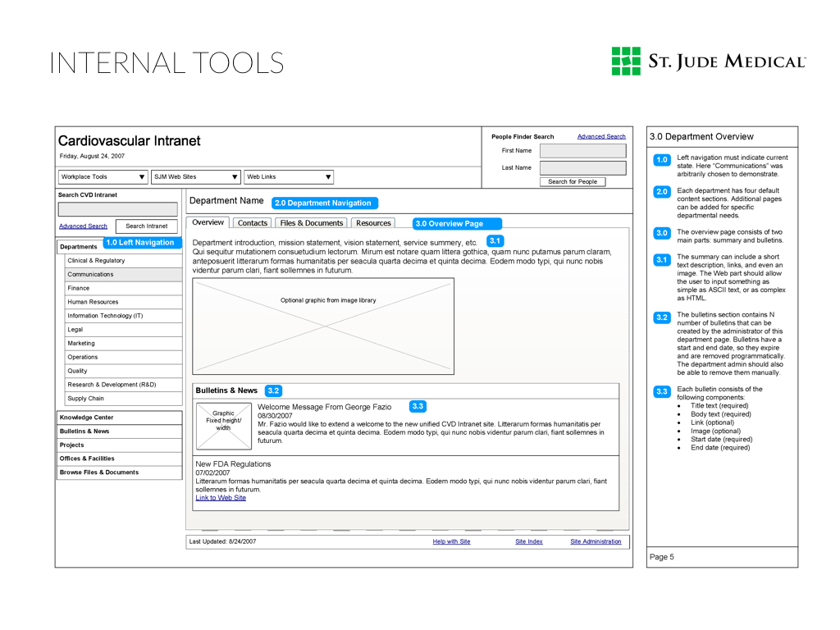840x630 pixels.
Task: Click the Welcome Message graphic placeholder
Action: [223, 426]
